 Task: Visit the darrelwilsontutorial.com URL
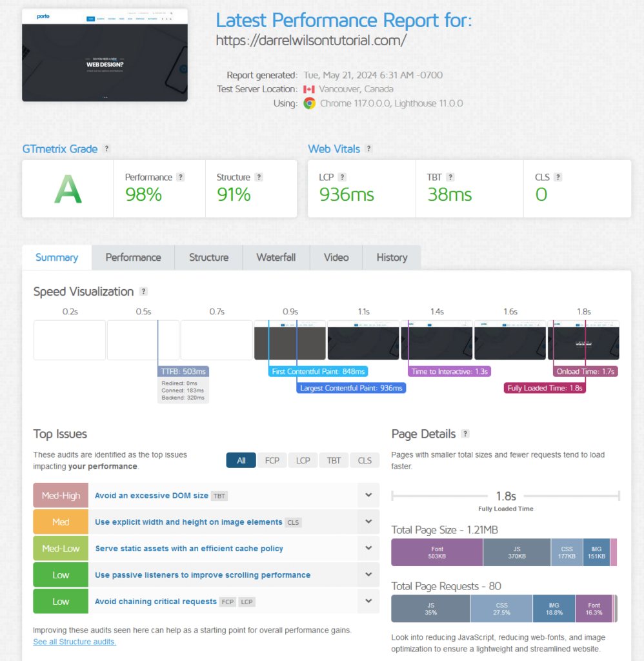[310, 40]
